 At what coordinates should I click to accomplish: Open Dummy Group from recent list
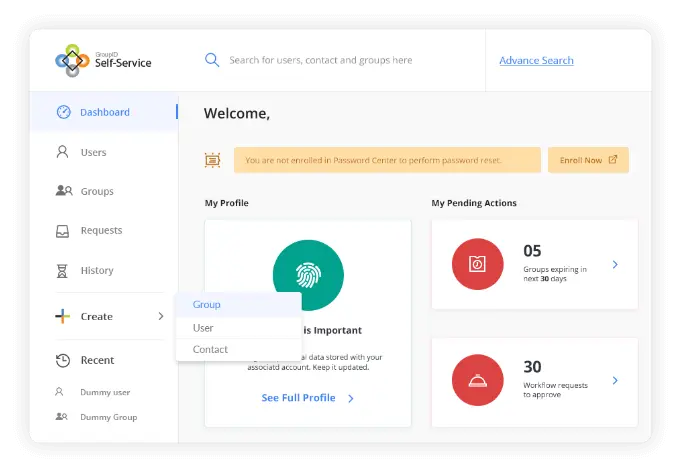108,417
